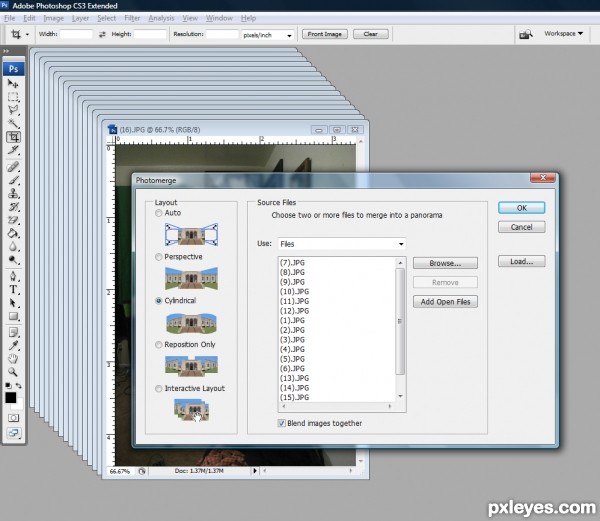600x521 pixels.
Task: Click the Ps logo atop toolbox
Action: (13, 69)
